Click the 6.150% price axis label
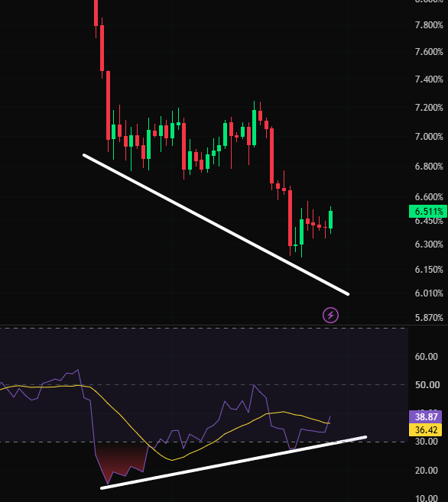448x502 pixels. (x=429, y=269)
